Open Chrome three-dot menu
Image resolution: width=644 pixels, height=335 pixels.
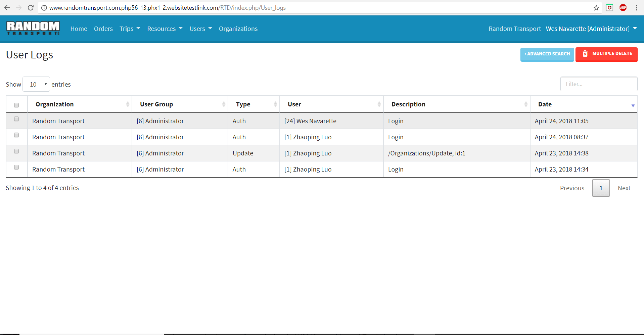point(636,8)
